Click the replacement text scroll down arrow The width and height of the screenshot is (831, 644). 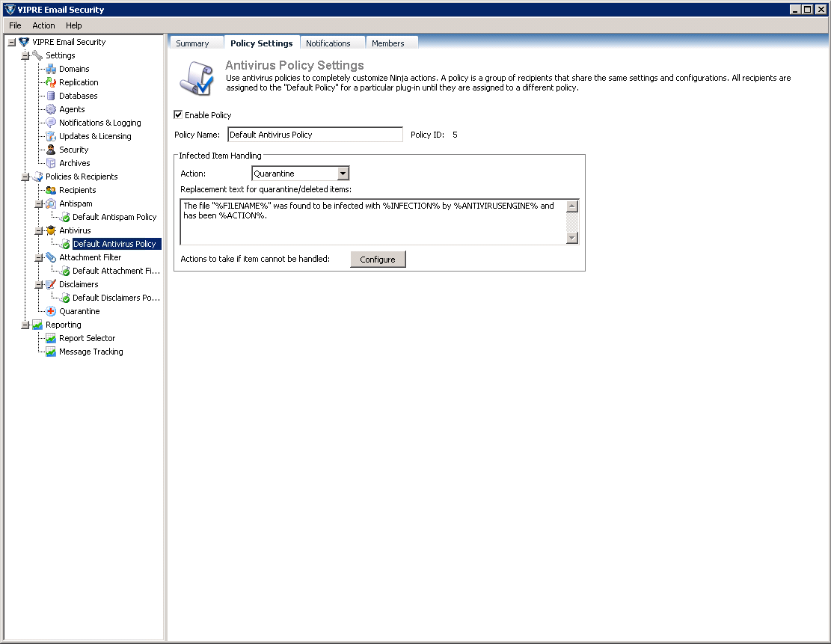click(572, 238)
